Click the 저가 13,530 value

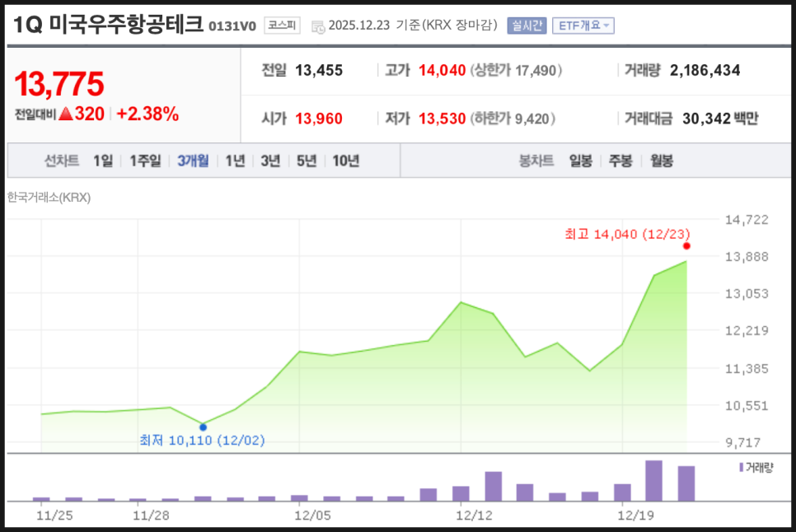tap(442, 119)
